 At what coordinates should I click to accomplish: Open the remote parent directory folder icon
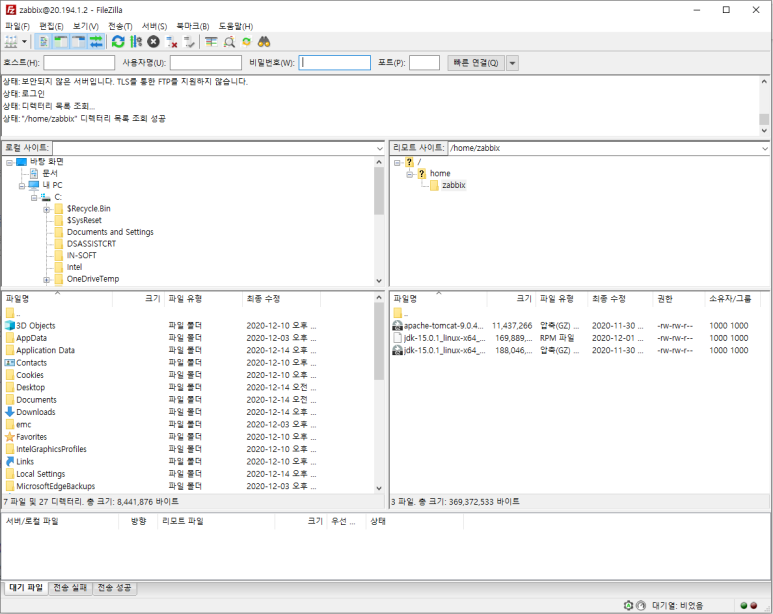point(397,313)
